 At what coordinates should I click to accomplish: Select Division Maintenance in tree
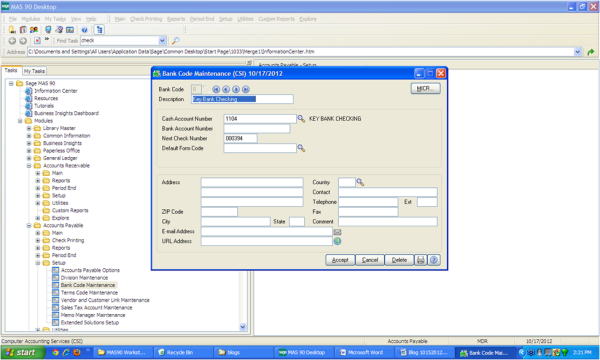[x=84, y=278]
